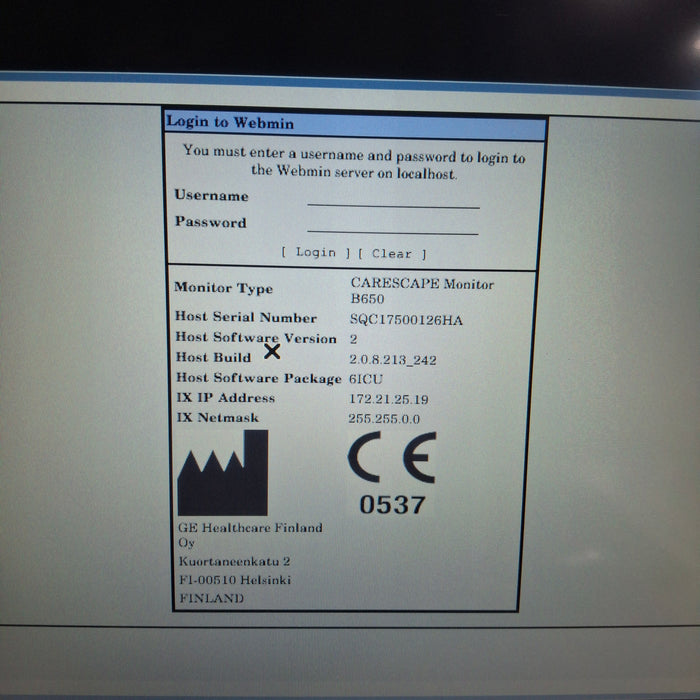Click the 'IX Netmask' label

[217, 417]
